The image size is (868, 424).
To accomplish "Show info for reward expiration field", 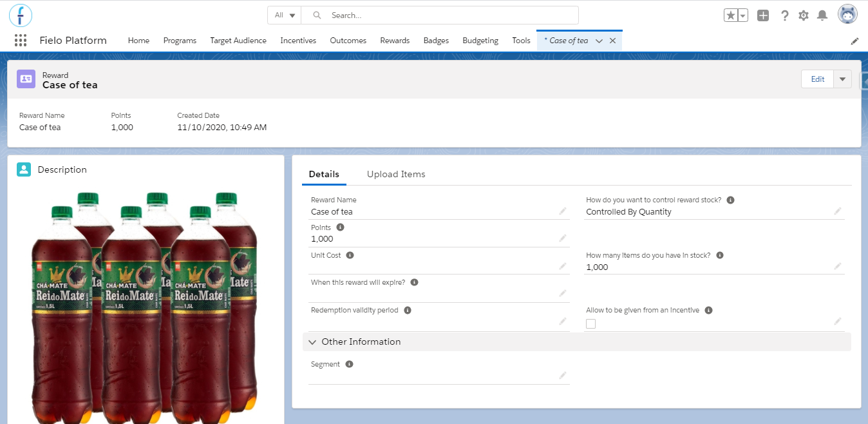I will (x=415, y=282).
